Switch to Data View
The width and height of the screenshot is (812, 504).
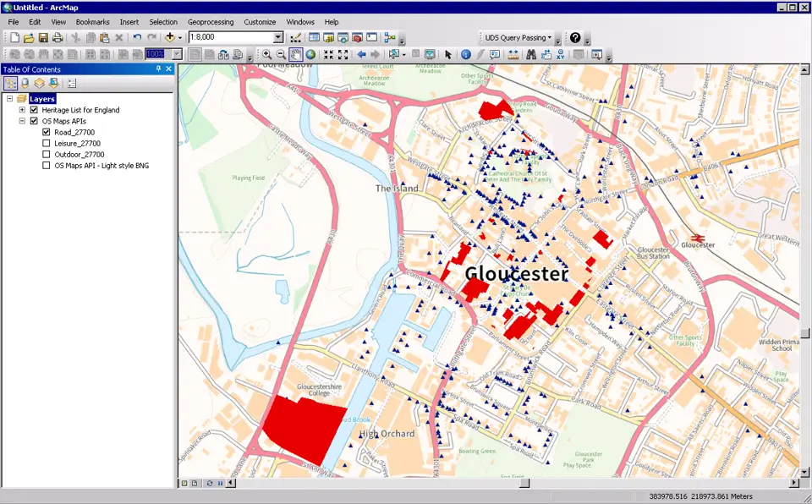tap(184, 483)
